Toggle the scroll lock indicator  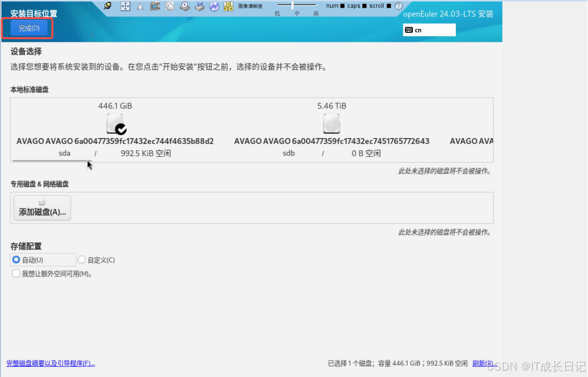tap(389, 6)
